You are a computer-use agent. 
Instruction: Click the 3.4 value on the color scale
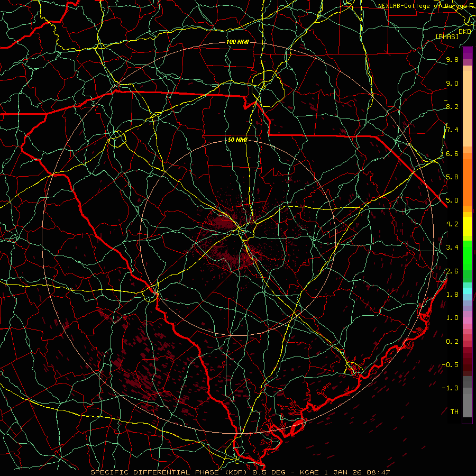(452, 248)
